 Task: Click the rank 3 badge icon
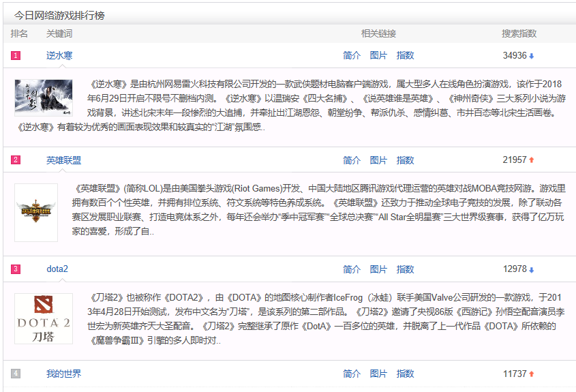[16, 269]
